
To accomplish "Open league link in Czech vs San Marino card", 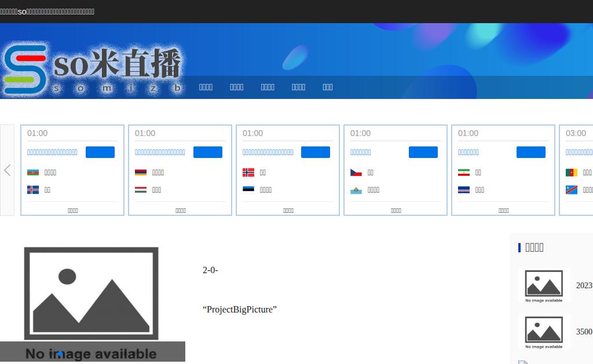I will [361, 152].
